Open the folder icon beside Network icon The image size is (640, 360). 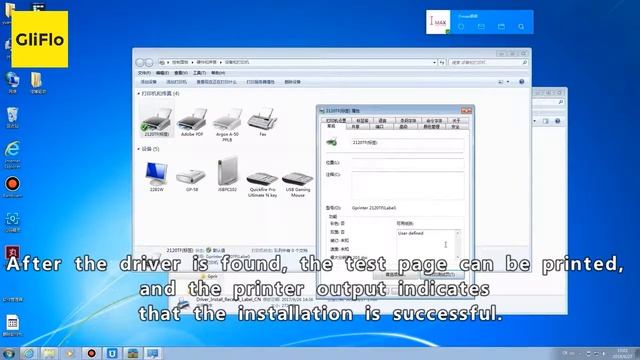[37, 83]
